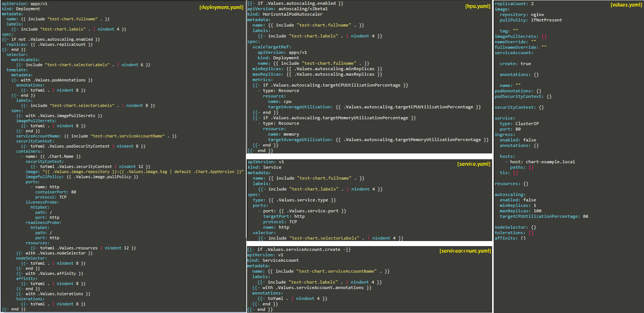Click the 'tls: []' line
The width and height of the screenshot is (644, 313).
[509, 173]
